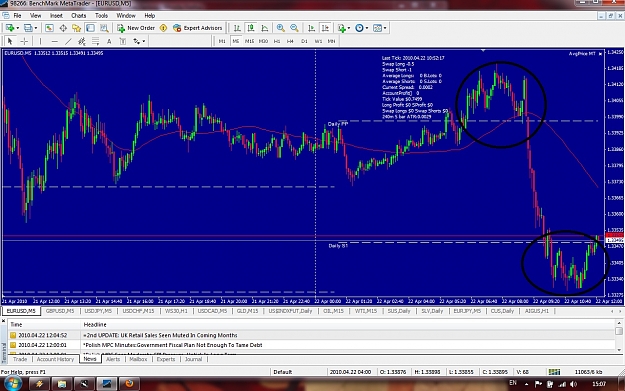Open the Charts menu

click(79, 16)
